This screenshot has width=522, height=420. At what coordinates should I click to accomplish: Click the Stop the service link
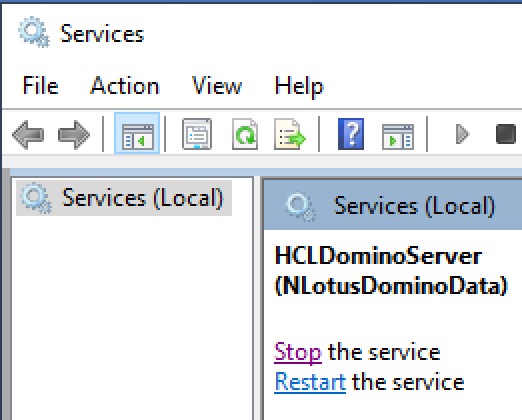tap(298, 352)
